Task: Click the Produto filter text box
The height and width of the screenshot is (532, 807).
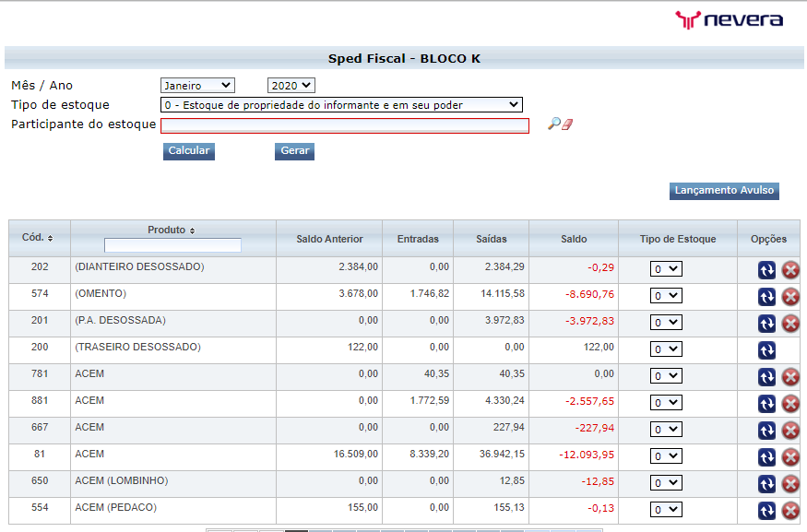Action: (172, 245)
